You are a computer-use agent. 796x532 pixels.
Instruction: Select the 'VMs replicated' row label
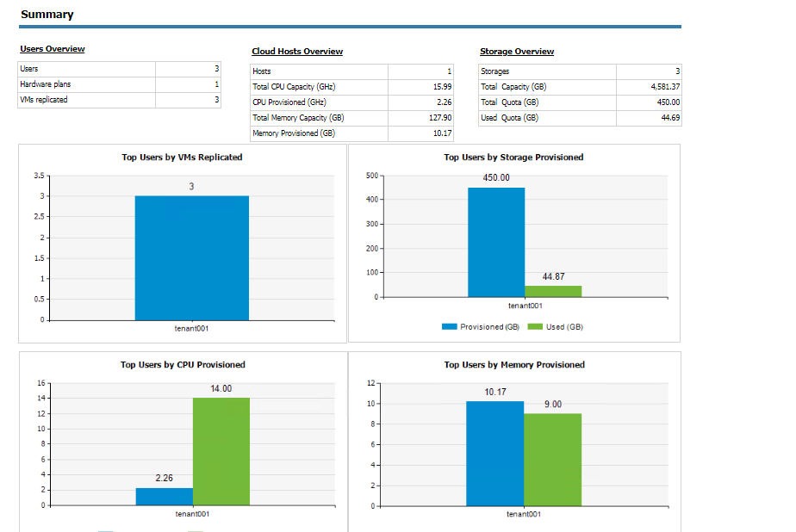(x=44, y=99)
